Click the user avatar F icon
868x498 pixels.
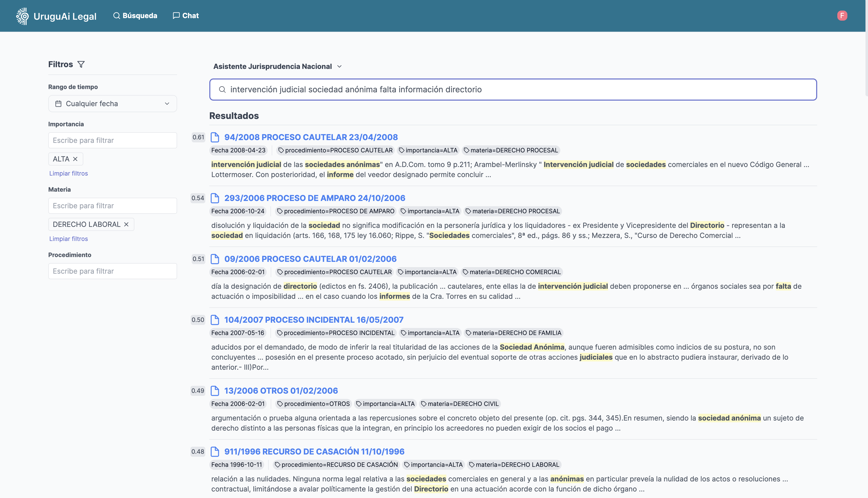coord(842,16)
